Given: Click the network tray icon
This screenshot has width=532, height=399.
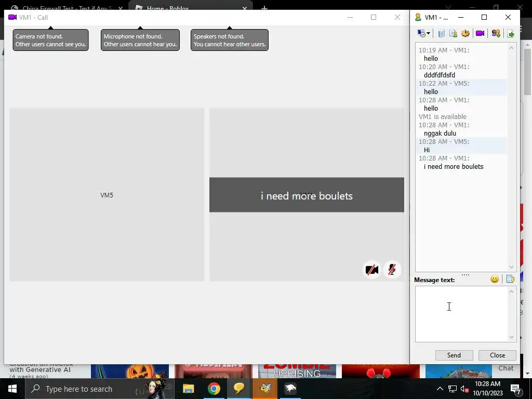Looking at the screenshot, I should pyautogui.click(x=453, y=389).
